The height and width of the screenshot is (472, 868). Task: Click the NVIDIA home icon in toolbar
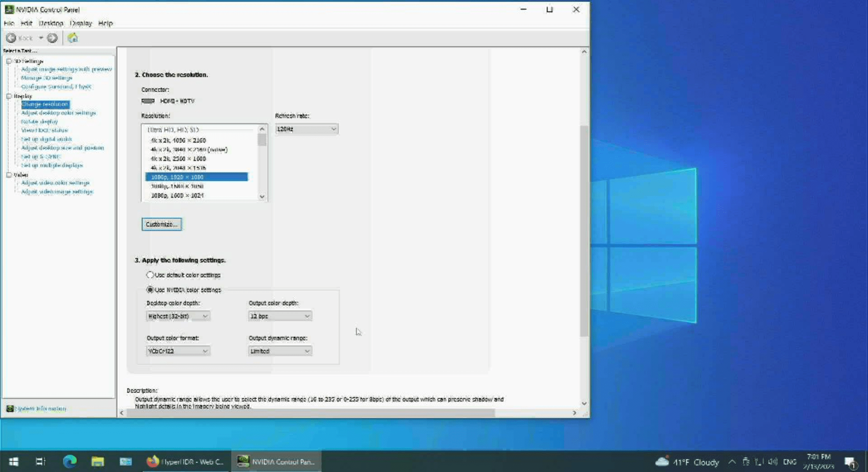tap(73, 38)
